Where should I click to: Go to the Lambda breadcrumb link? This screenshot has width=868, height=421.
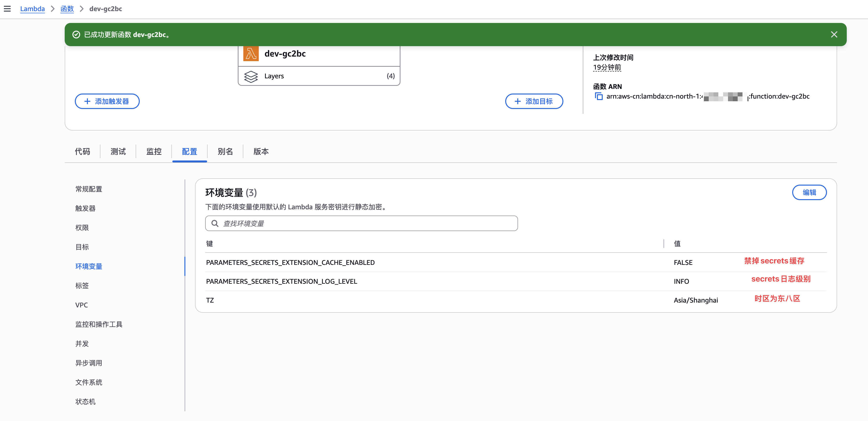click(32, 9)
